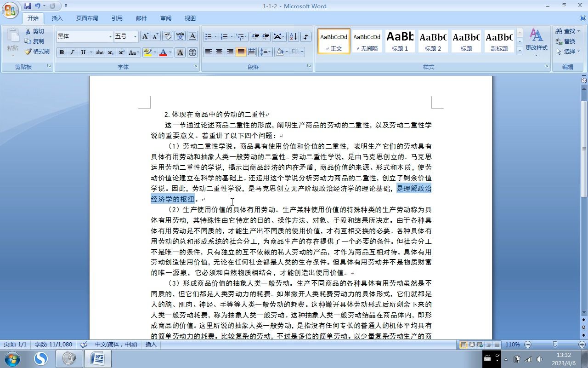
Task: Sort the selected text A-Z
Action: click(294, 36)
